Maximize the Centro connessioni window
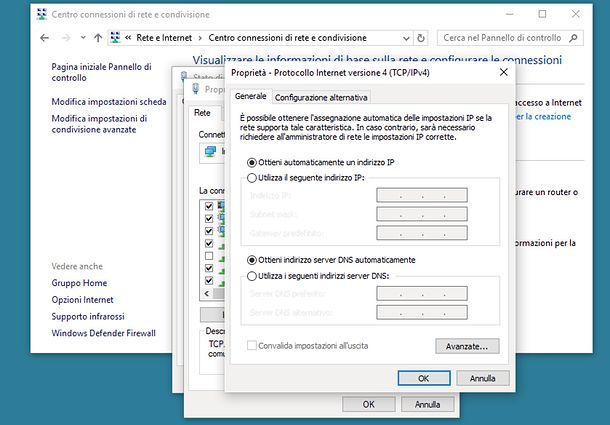This screenshot has height=425, width=610. pos(542,14)
